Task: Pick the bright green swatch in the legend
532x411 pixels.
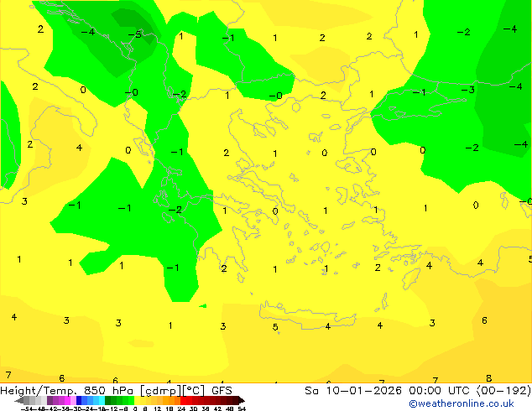Action: (131, 400)
